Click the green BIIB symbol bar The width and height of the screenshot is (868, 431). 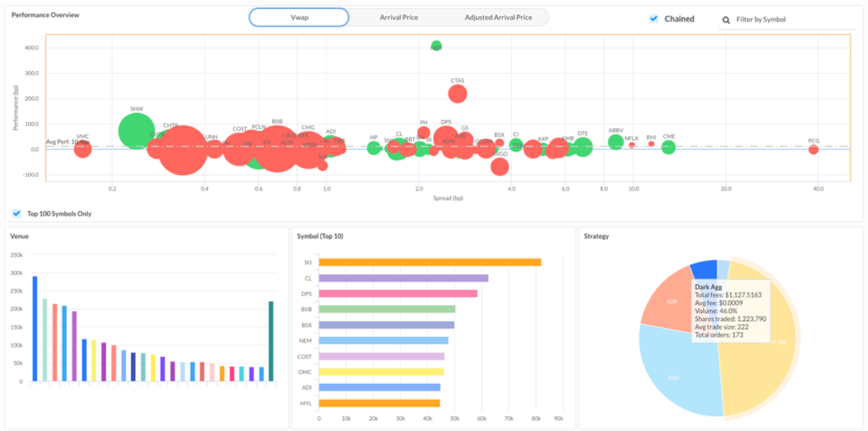coord(387,309)
